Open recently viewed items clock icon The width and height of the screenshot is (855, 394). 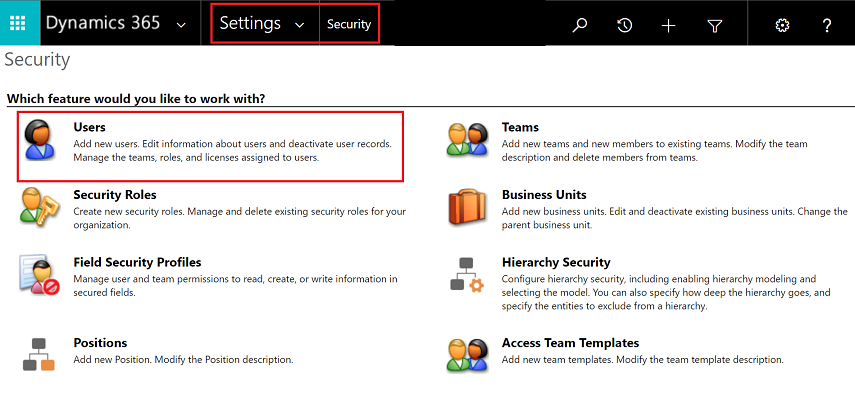(x=624, y=25)
